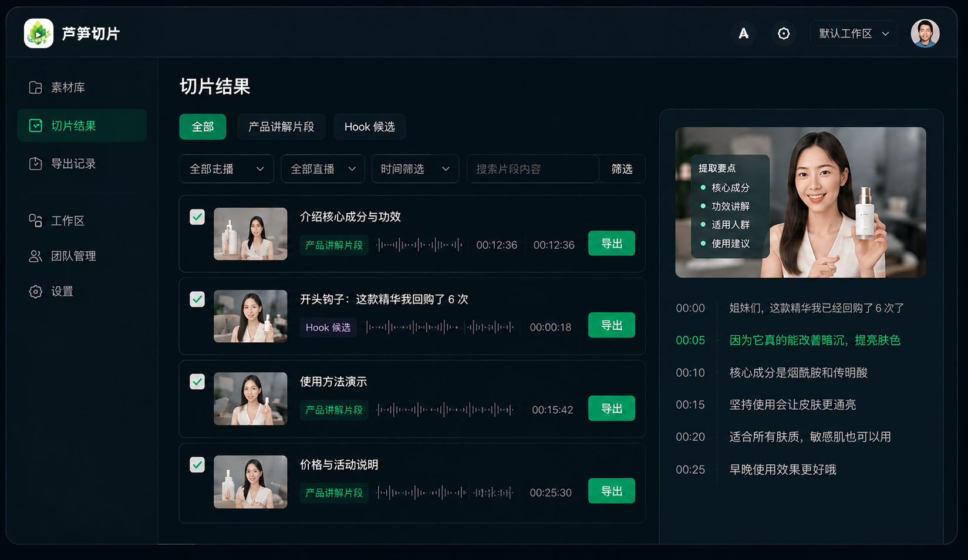Click the 适用人群 key point
The image size is (968, 560).
point(726,225)
